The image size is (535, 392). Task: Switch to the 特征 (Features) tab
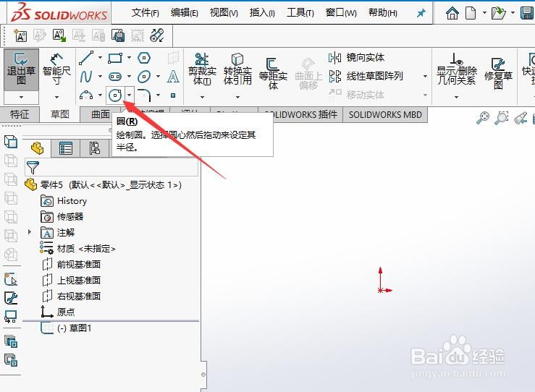pyautogui.click(x=20, y=114)
